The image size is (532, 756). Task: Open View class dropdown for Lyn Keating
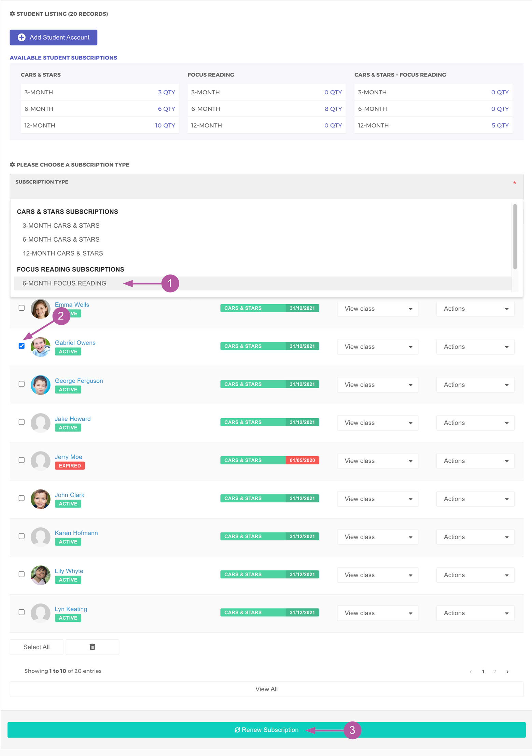coord(377,613)
